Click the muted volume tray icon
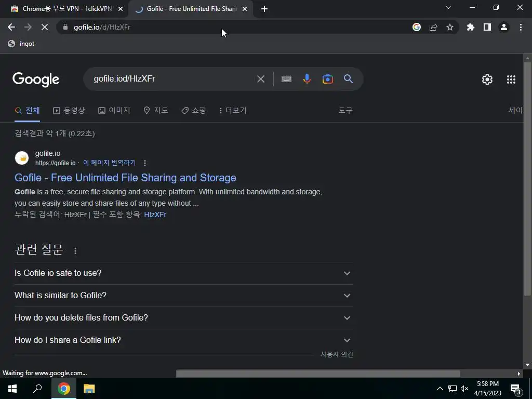 click(x=464, y=389)
